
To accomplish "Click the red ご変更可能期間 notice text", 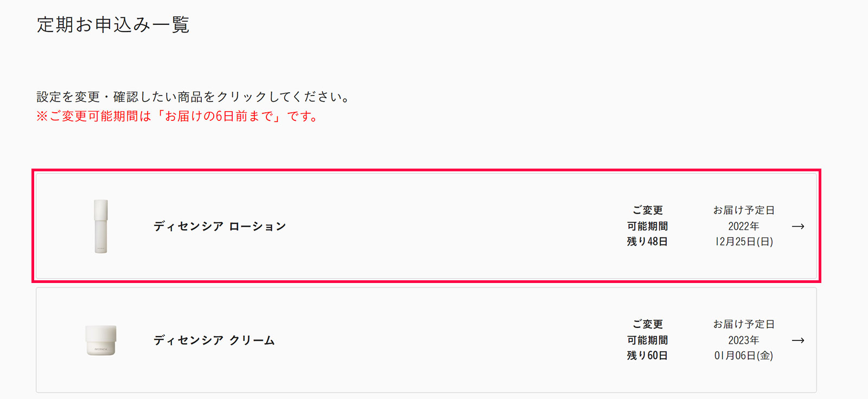I will pos(177,116).
